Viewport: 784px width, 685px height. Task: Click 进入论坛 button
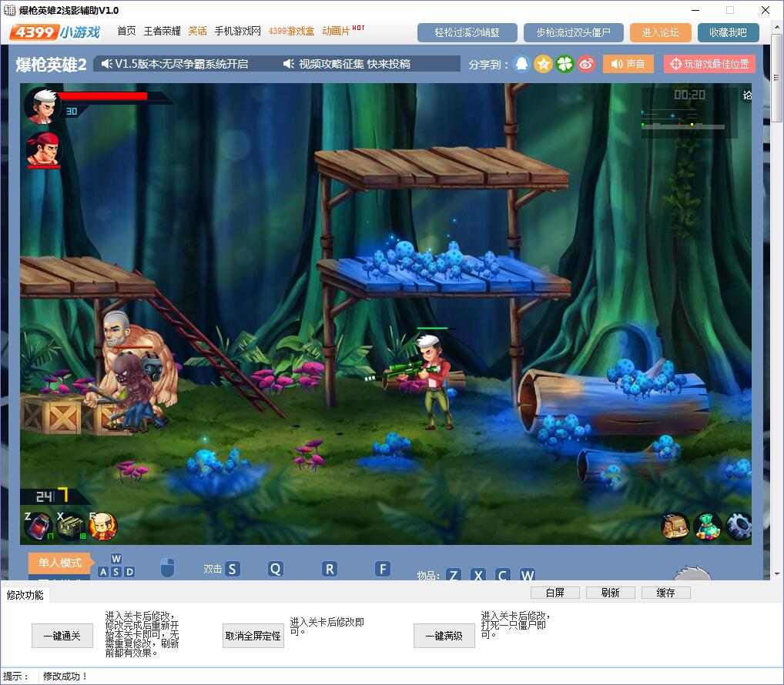click(x=661, y=32)
